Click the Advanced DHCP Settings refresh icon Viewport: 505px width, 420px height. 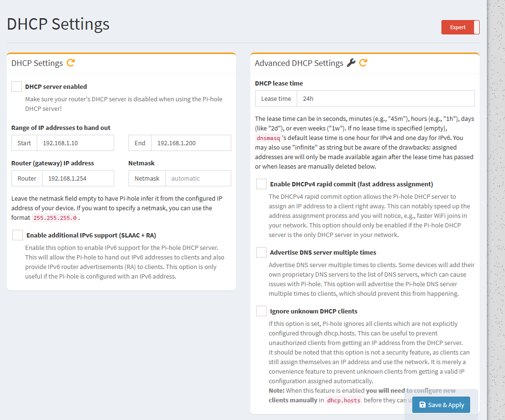pyautogui.click(x=363, y=63)
